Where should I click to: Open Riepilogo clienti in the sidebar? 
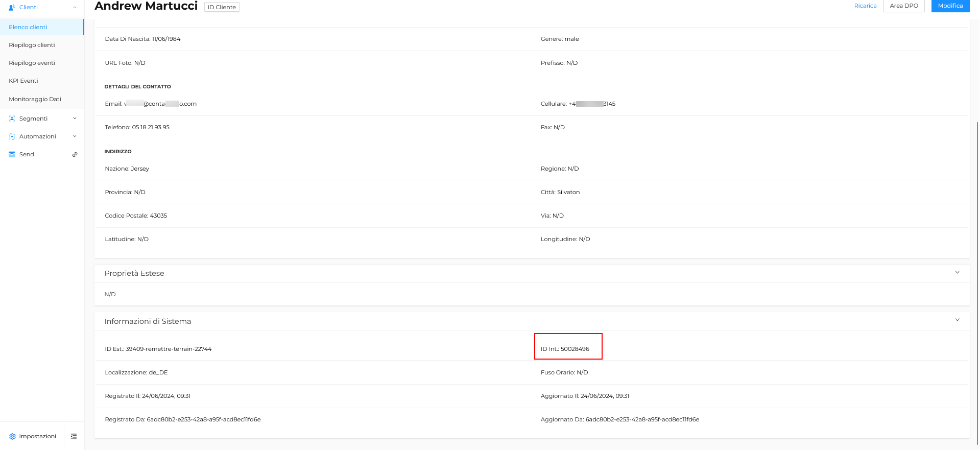(x=42, y=45)
